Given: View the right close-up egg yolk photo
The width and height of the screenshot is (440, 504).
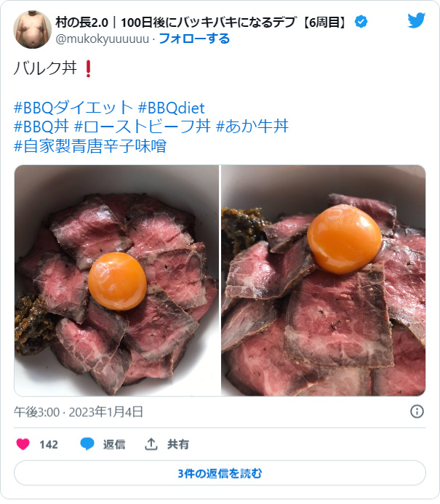Looking at the screenshot, I should (x=324, y=280).
